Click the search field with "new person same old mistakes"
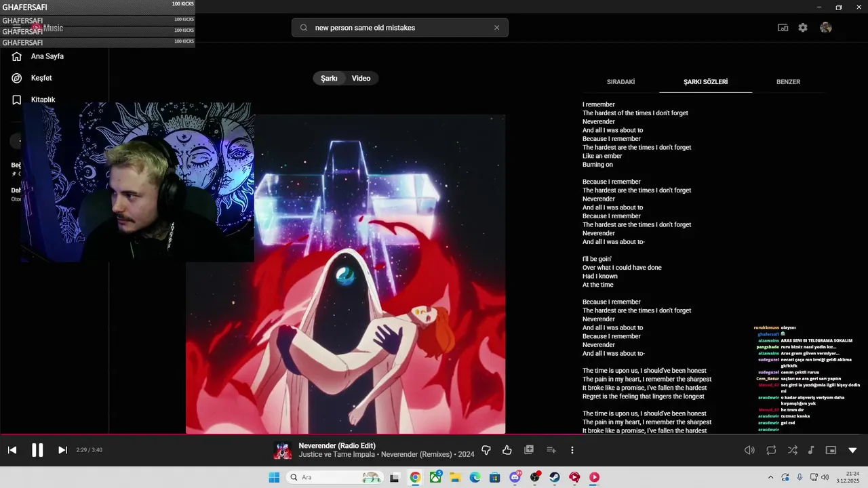Viewport: 868px width, 488px height. coord(400,28)
